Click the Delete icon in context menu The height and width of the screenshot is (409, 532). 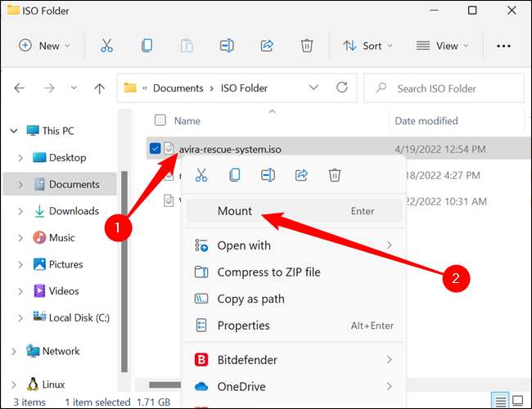coord(334,174)
